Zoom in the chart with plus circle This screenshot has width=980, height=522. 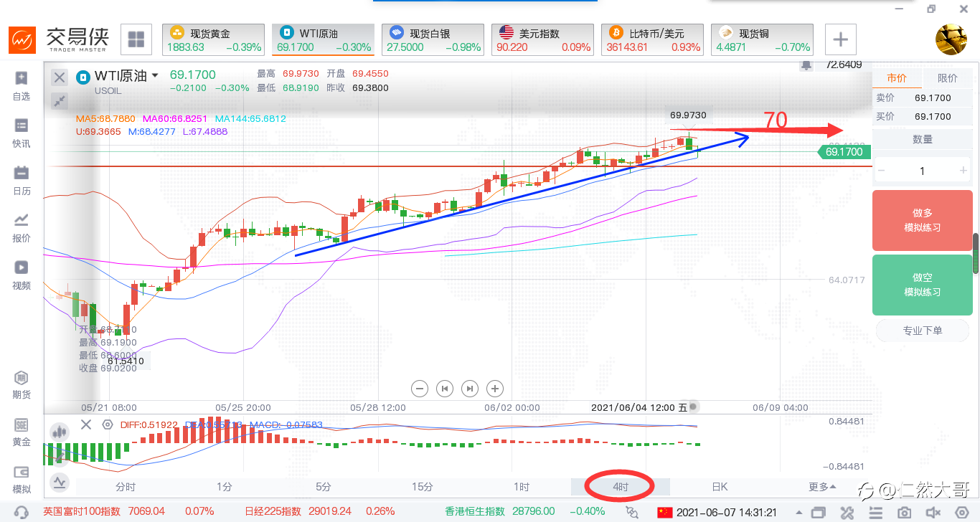coord(494,389)
